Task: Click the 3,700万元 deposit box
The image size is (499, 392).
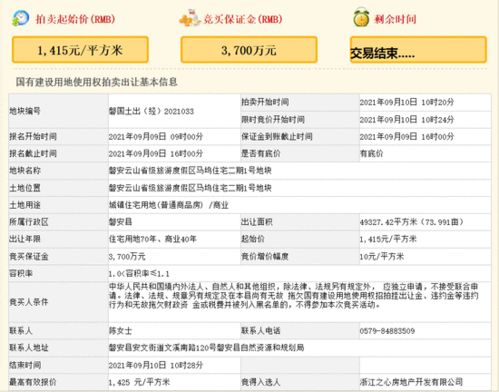Action: [249, 50]
